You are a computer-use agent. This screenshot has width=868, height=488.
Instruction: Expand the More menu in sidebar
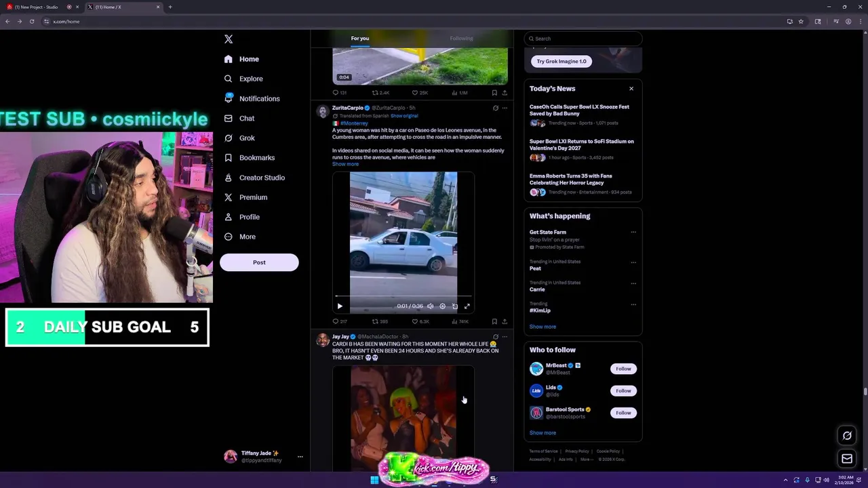pyautogui.click(x=239, y=237)
